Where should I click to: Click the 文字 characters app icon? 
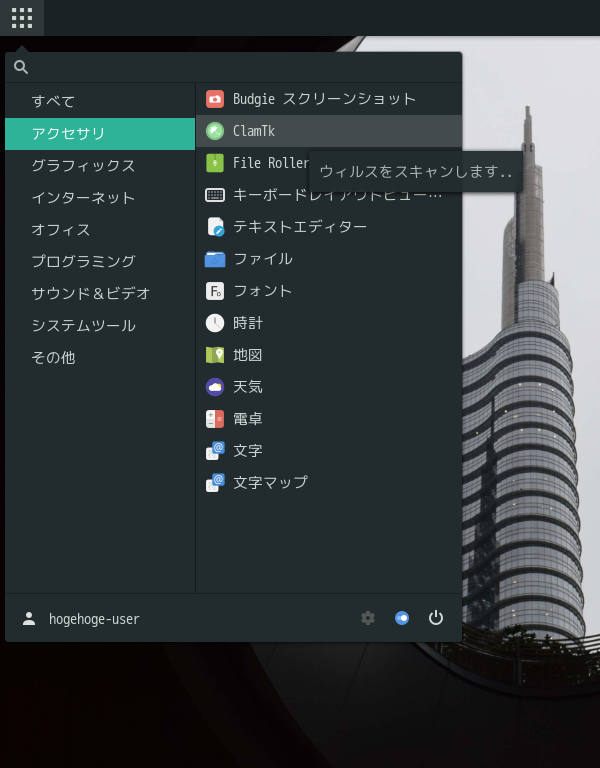coord(215,451)
